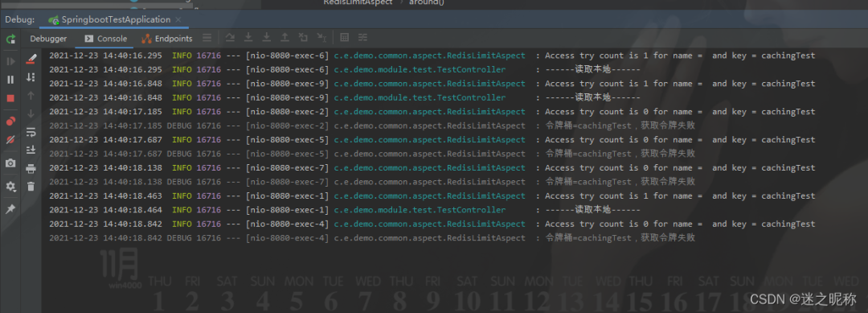This screenshot has height=313, width=868.
Task: Click timestamp '2021-12-23 14:40:18.463'
Action: [106, 196]
